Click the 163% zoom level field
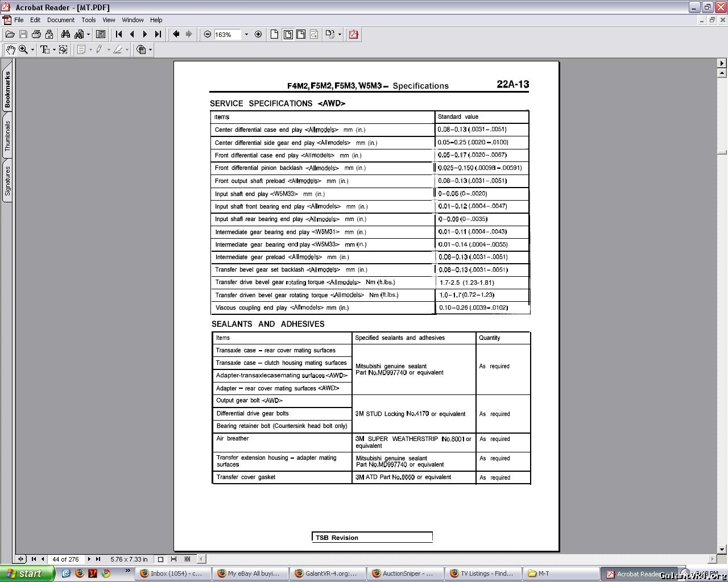The width and height of the screenshot is (728, 582). [x=227, y=35]
